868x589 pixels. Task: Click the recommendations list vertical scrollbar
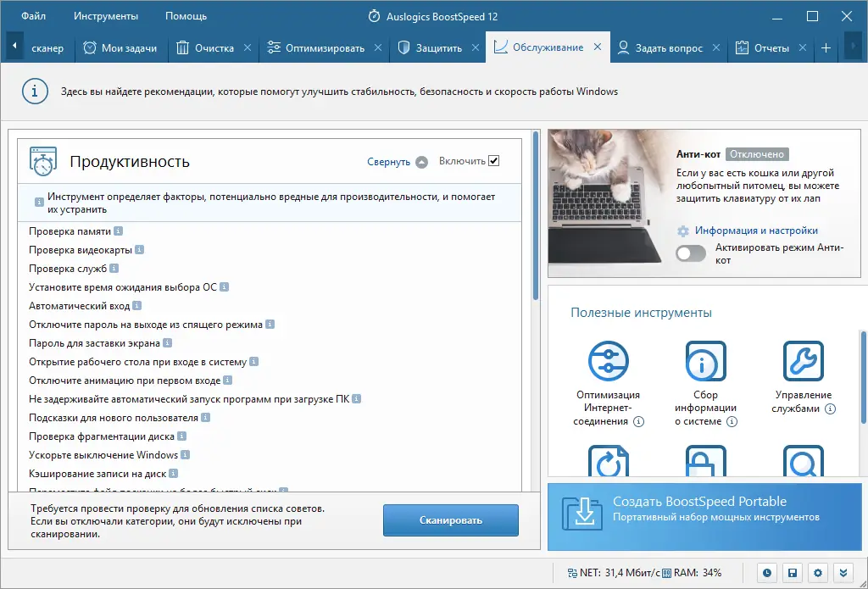click(x=536, y=216)
